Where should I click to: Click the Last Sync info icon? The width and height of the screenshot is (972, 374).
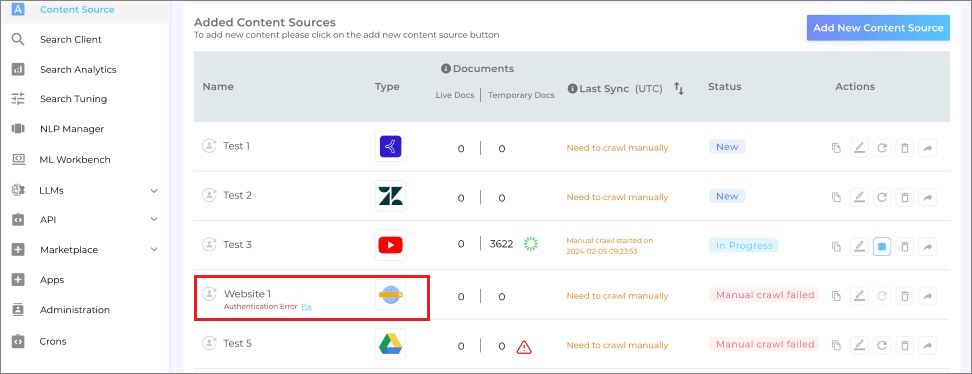point(572,89)
